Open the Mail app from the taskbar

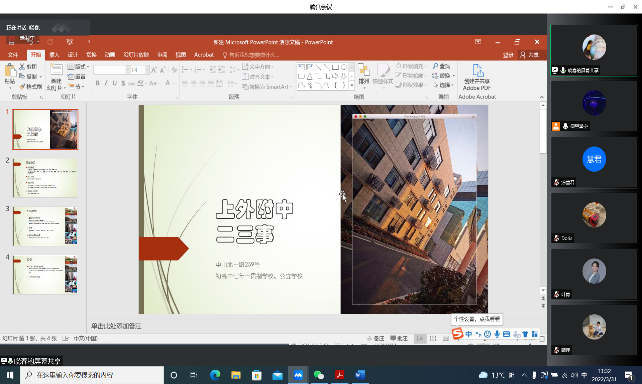point(278,375)
